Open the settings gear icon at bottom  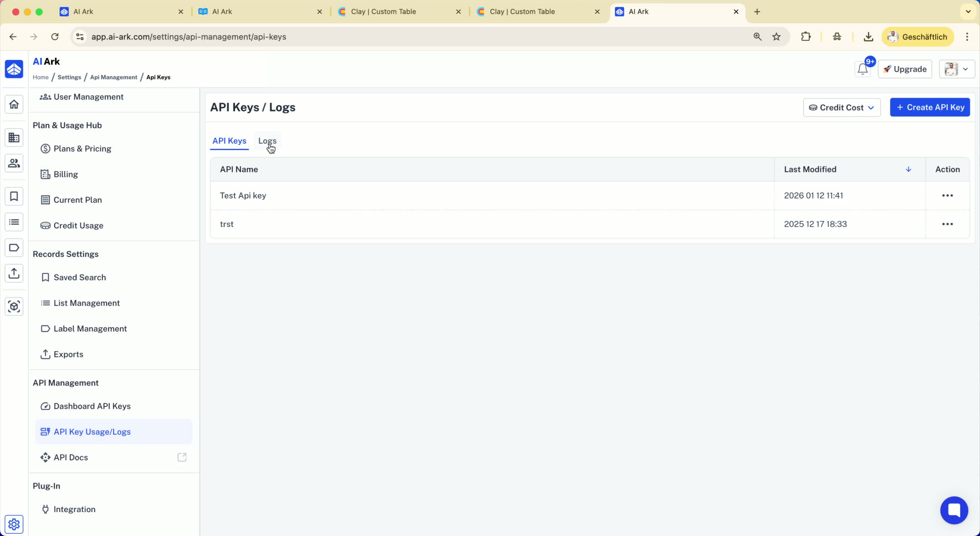(x=14, y=524)
